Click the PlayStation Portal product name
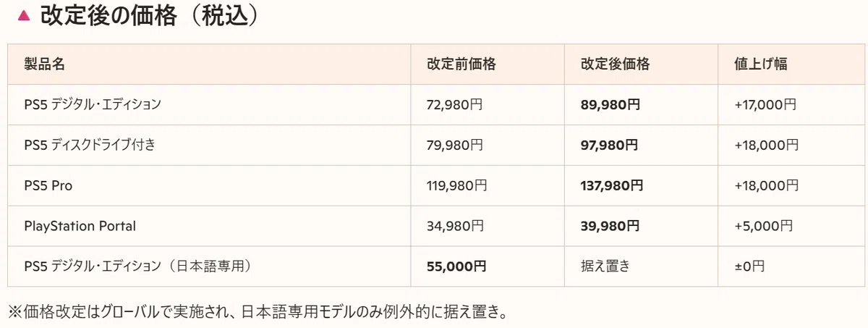This screenshot has width=868, height=328. [x=80, y=226]
